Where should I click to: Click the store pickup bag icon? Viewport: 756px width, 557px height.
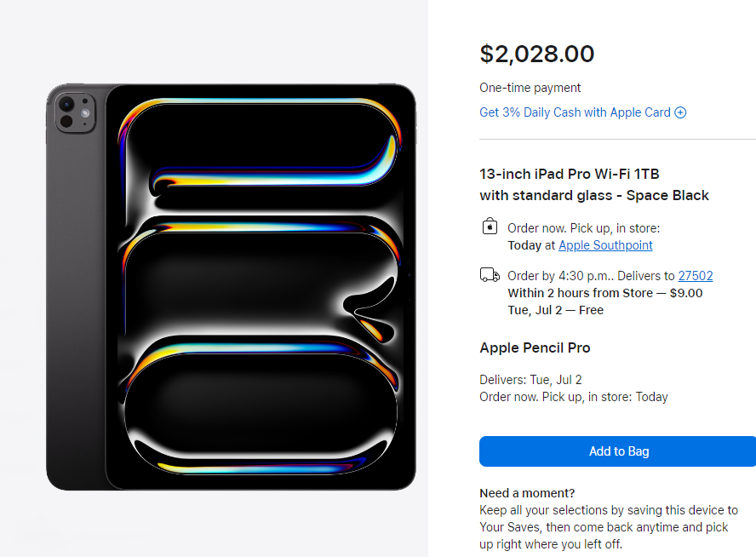490,227
